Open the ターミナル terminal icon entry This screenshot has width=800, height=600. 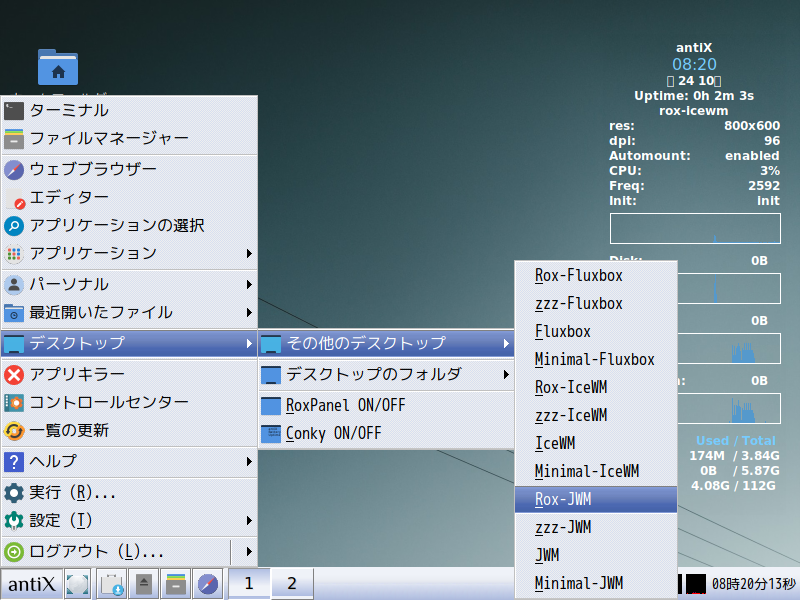click(x=14, y=111)
